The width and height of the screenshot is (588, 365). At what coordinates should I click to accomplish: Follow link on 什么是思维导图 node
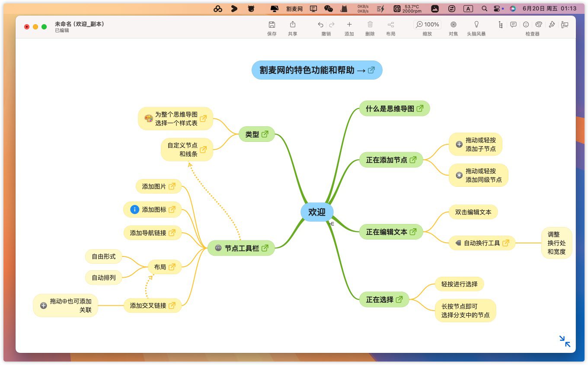click(x=420, y=109)
